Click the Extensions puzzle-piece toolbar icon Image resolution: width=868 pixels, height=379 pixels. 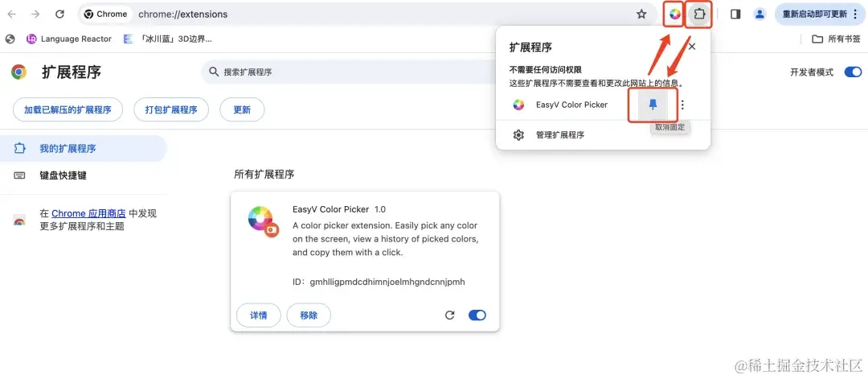point(699,14)
